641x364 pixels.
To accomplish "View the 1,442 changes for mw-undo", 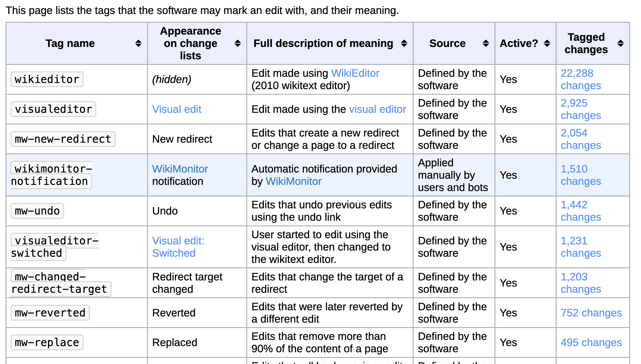I will tap(580, 211).
